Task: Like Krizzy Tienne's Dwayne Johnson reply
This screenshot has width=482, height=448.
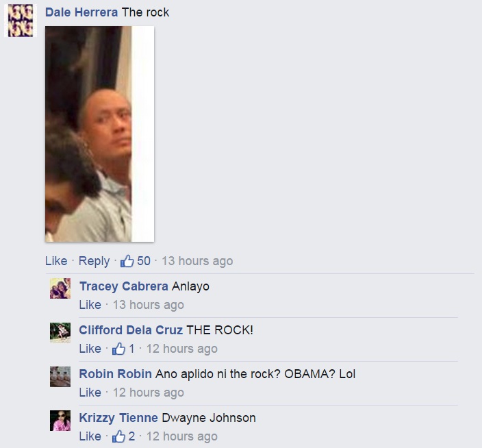Action: pos(90,436)
